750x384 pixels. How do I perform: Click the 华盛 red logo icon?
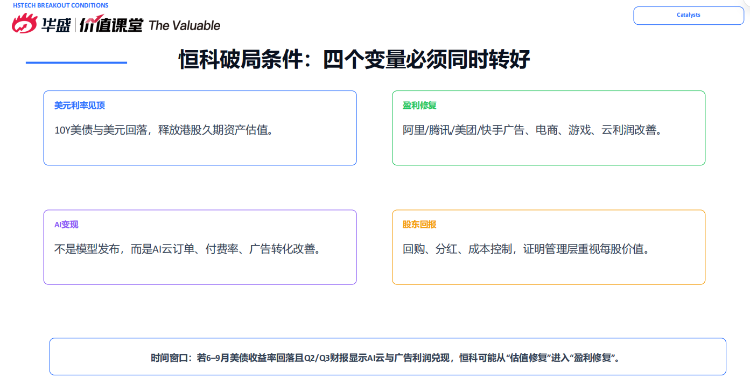pos(24,23)
